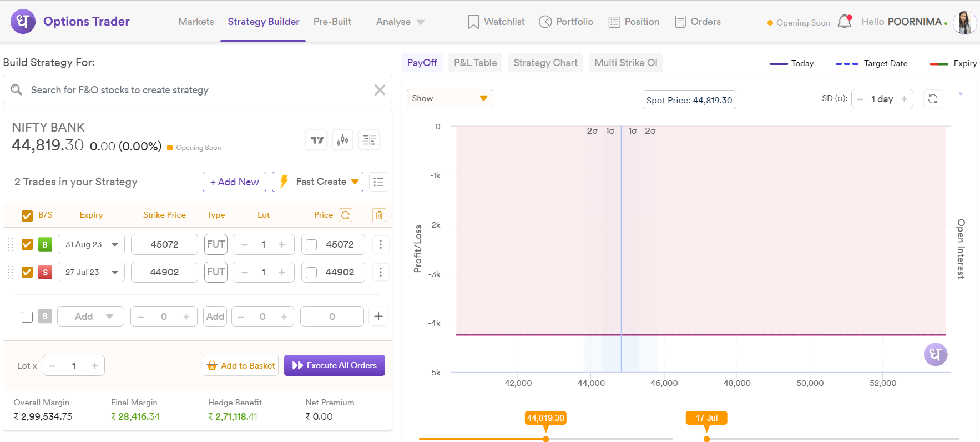Click floating purple chart logo button
The height and width of the screenshot is (442, 980).
(x=936, y=354)
